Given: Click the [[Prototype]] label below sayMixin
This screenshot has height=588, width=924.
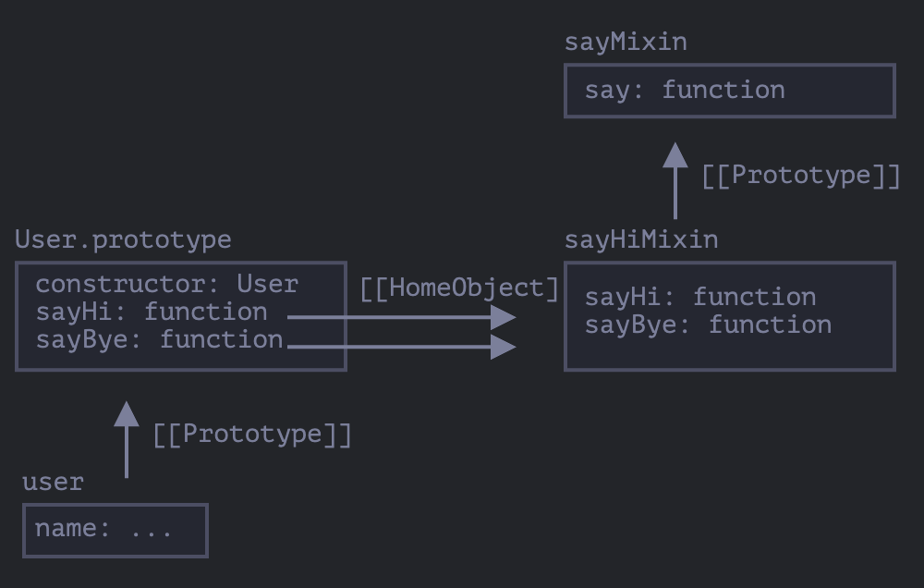Looking at the screenshot, I should [x=800, y=176].
